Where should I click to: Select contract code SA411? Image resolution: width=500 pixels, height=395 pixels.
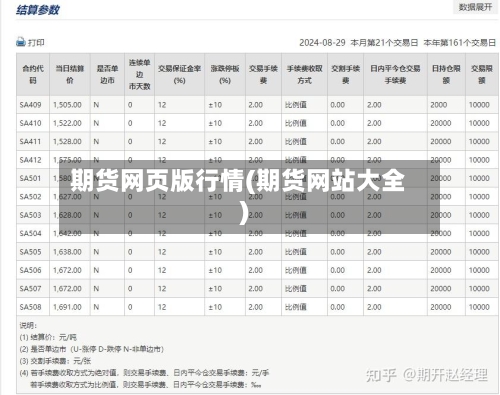pyautogui.click(x=30, y=142)
